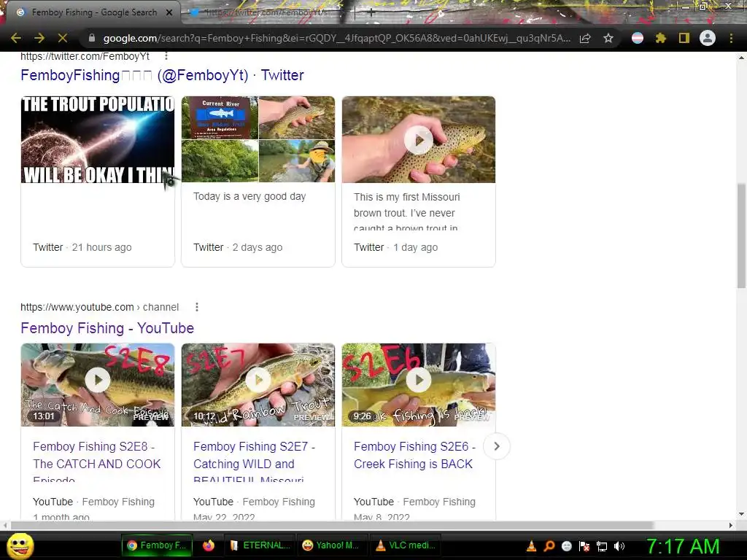Open the 7:17 AM clock

[683, 546]
